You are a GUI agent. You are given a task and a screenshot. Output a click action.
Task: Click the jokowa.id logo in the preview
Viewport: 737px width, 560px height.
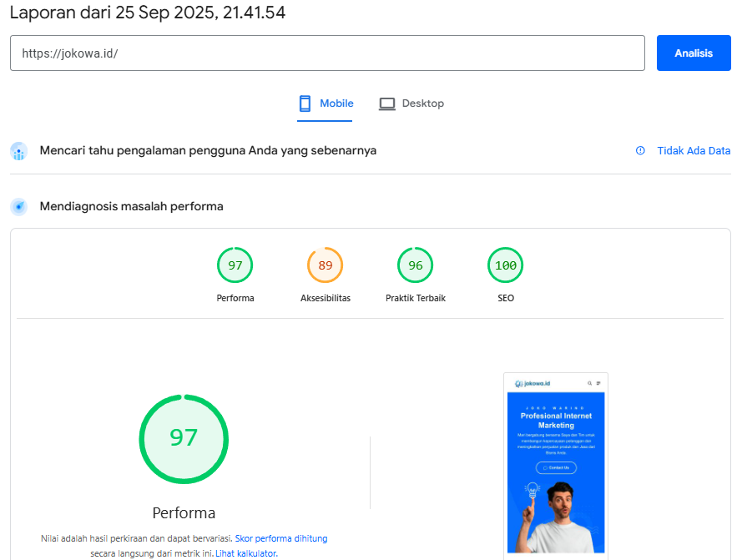click(532, 383)
